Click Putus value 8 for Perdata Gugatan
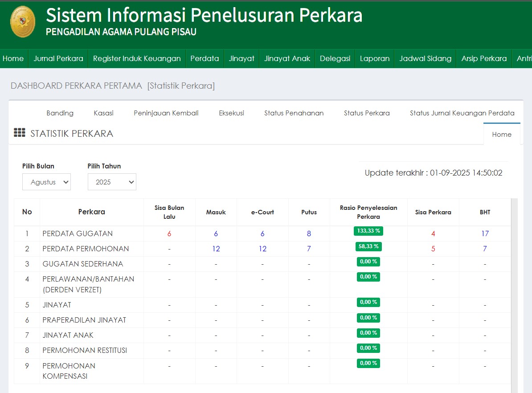The width and height of the screenshot is (532, 393). [x=309, y=233]
